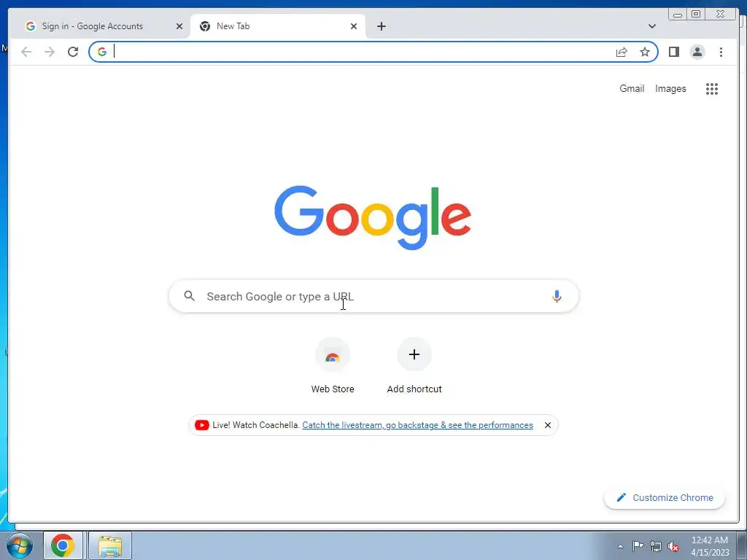Click the Google logo
Screen dimensions: 747x560
pyautogui.click(x=373, y=217)
